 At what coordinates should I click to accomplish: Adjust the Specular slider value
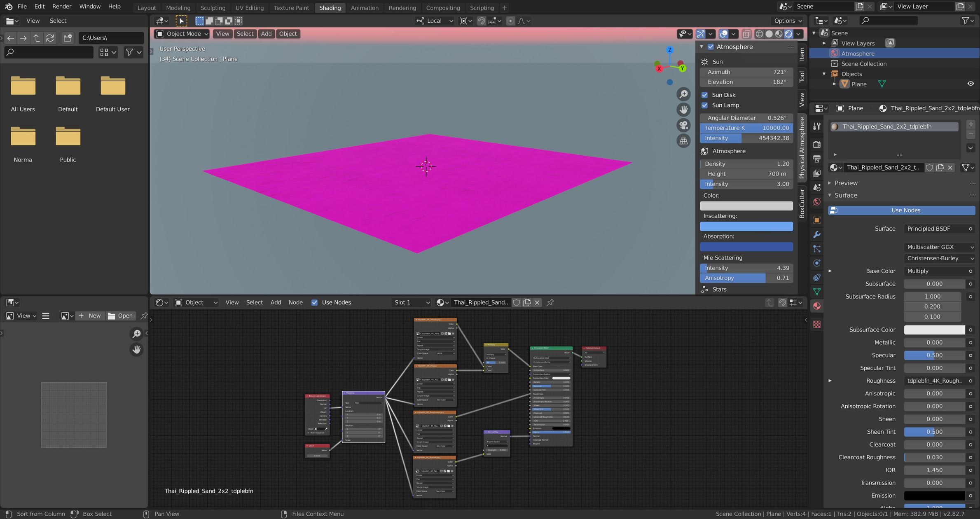tap(934, 355)
